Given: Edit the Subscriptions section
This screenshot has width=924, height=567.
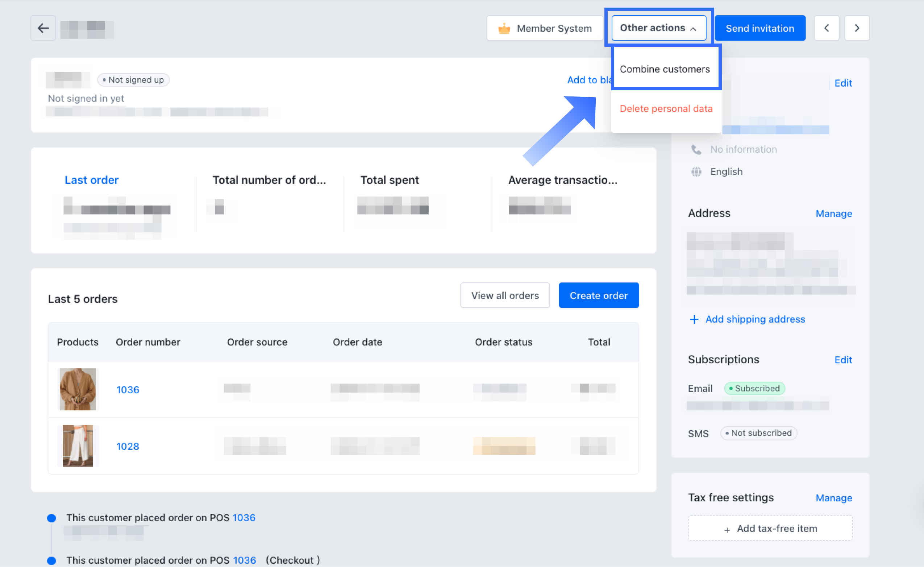Looking at the screenshot, I should click(842, 360).
